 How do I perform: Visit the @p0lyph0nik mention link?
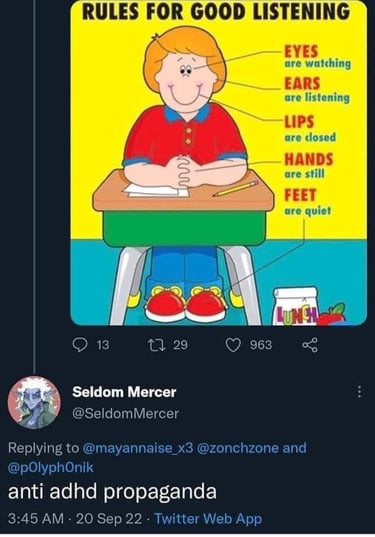[51, 467]
